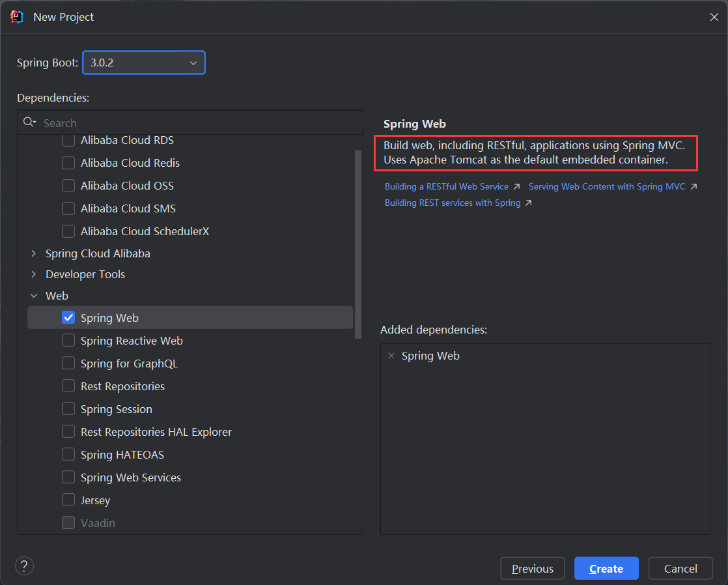Click the Cancel button

[x=680, y=568]
